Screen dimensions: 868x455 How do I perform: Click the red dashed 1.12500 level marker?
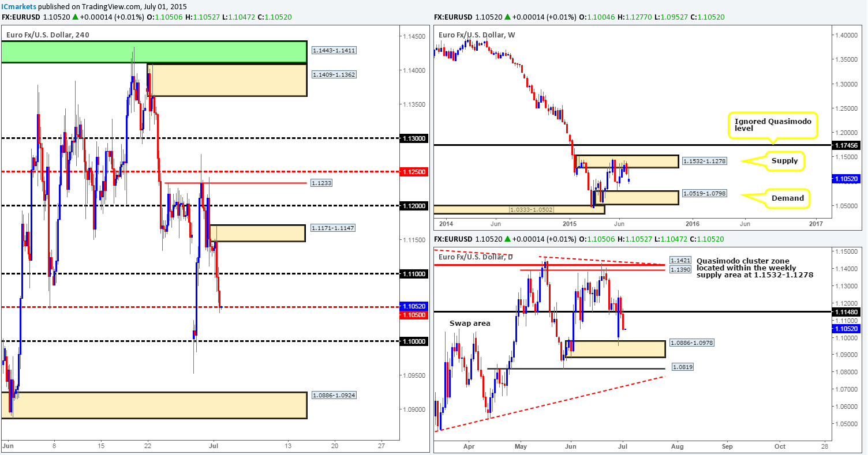(x=414, y=171)
